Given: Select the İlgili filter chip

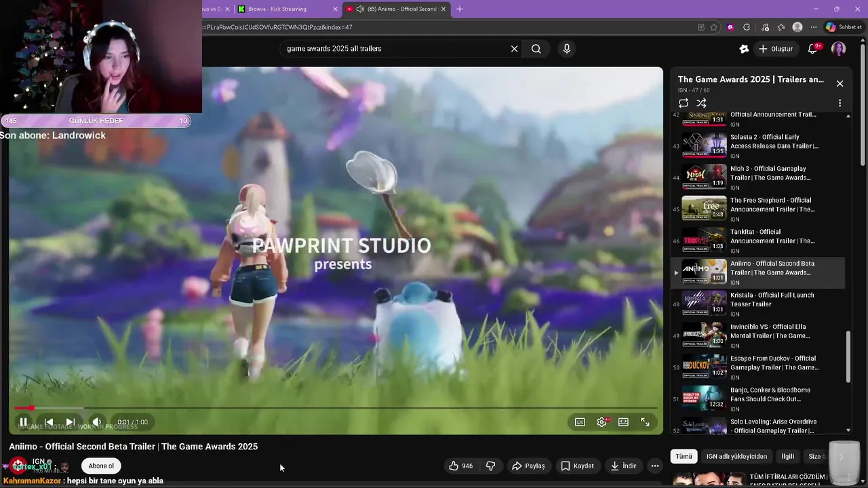Looking at the screenshot, I should pos(788,456).
